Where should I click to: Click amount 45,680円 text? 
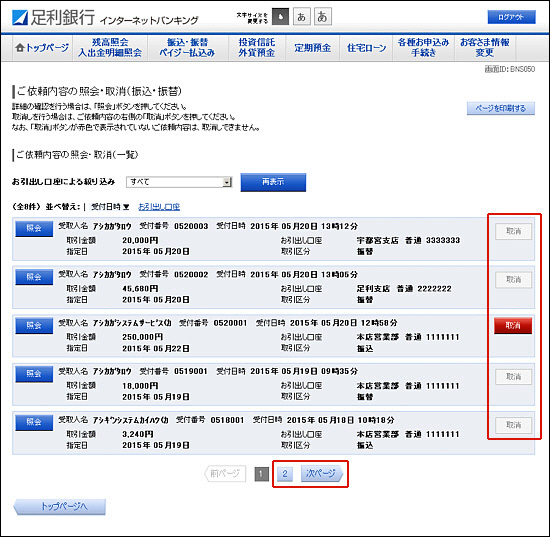140,289
